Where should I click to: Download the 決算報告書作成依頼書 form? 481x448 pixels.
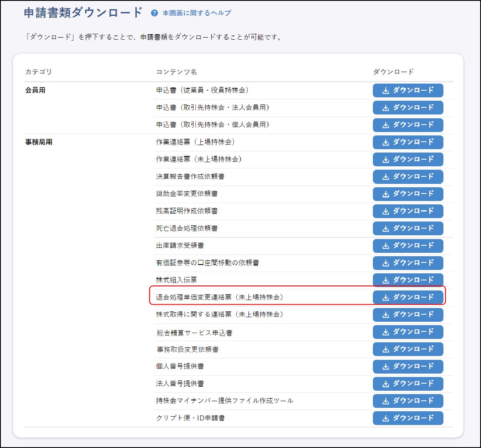(408, 177)
